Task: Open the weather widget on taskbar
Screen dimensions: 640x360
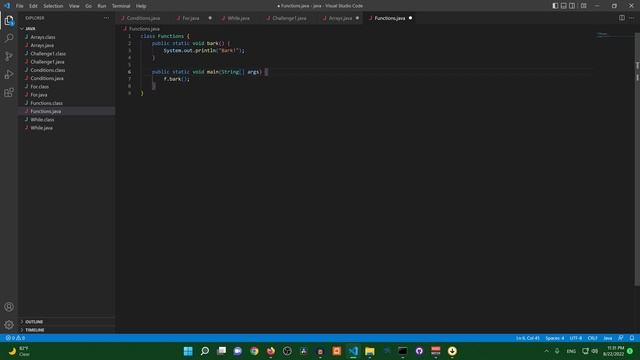Action: pyautogui.click(x=19, y=351)
